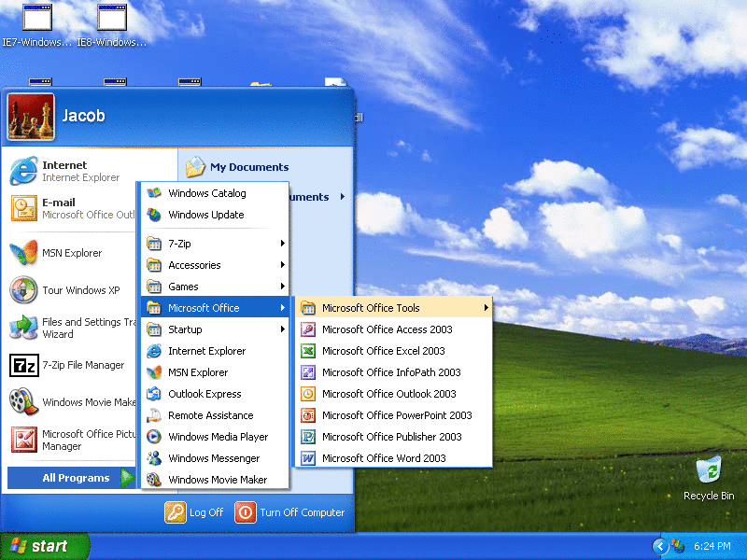This screenshot has width=747, height=560.
Task: Click the Remote Assistance icon
Action: click(154, 415)
